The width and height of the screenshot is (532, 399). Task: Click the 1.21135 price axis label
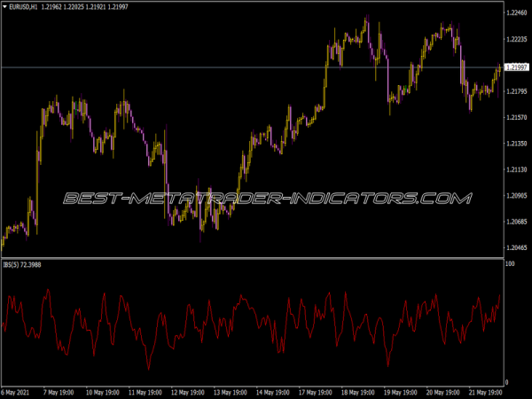pyautogui.click(x=516, y=169)
